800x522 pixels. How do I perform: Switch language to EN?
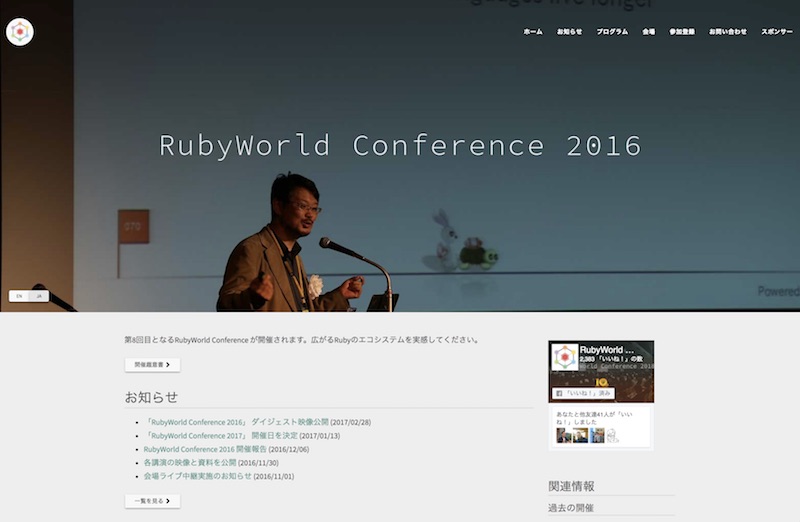pos(19,296)
